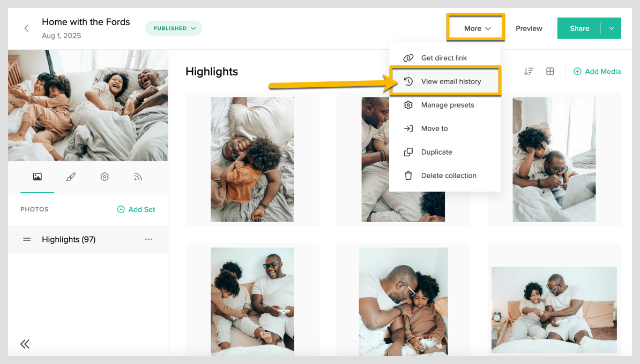
Task: Expand the Published status dropdown
Action: tap(174, 28)
